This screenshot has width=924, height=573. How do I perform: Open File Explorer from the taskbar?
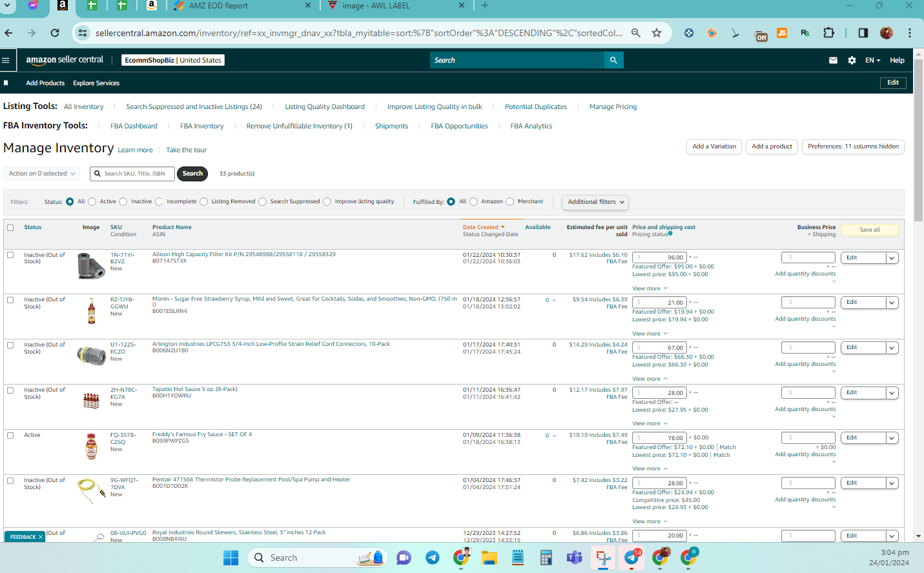489,558
